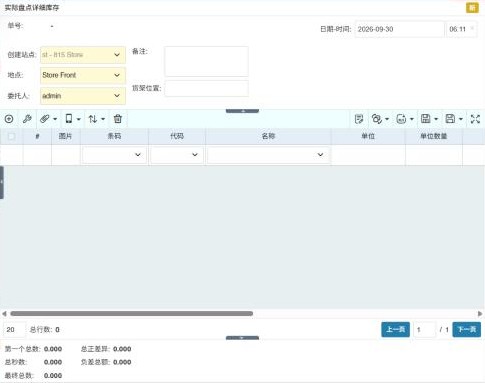Viewport: 485px width, 383px height.
Task: Open the mobile device icon menu
Action: click(x=73, y=119)
